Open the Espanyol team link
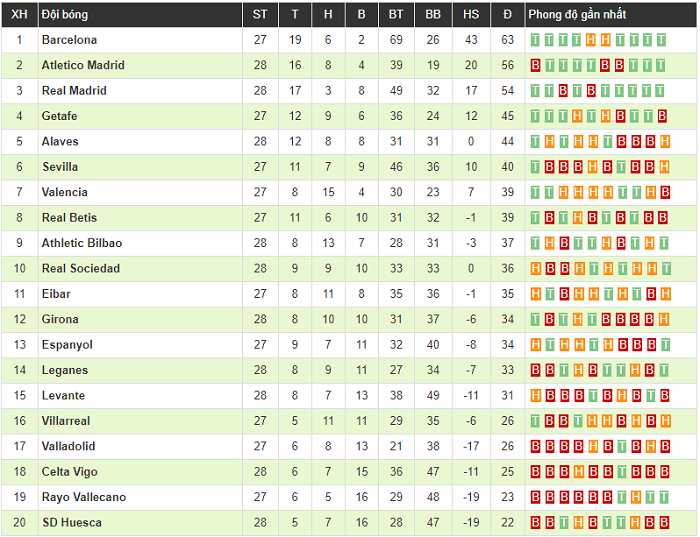The height and width of the screenshot is (537, 700). pyautogui.click(x=67, y=345)
